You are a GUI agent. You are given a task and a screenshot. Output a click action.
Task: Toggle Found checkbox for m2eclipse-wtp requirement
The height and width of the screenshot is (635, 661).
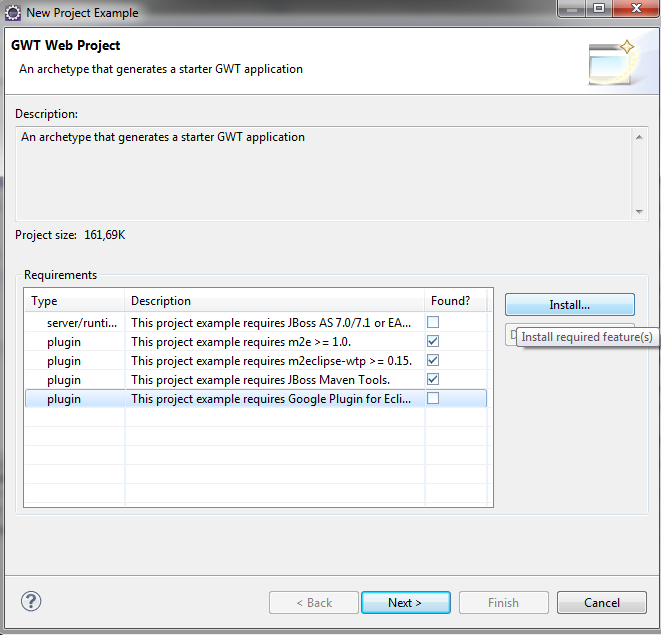point(433,360)
